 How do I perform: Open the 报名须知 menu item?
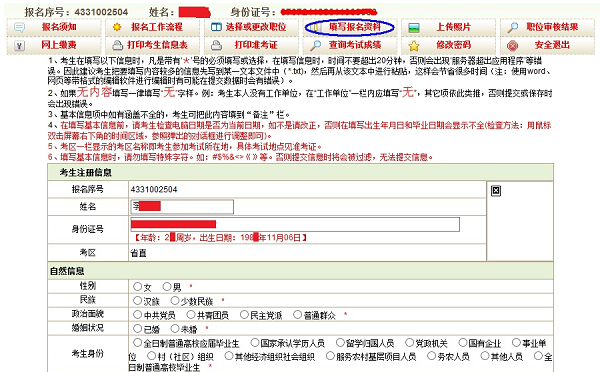59,27
